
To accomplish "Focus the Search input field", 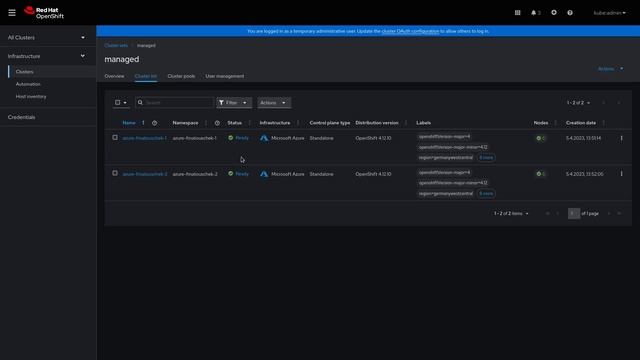I will point(174,103).
